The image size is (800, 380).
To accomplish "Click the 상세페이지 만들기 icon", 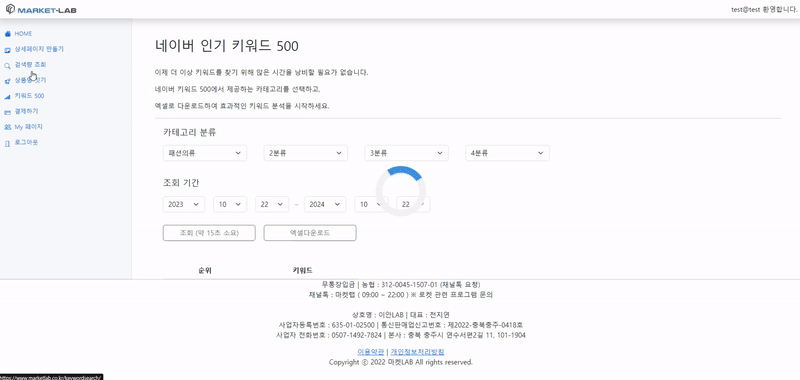I will [7, 49].
